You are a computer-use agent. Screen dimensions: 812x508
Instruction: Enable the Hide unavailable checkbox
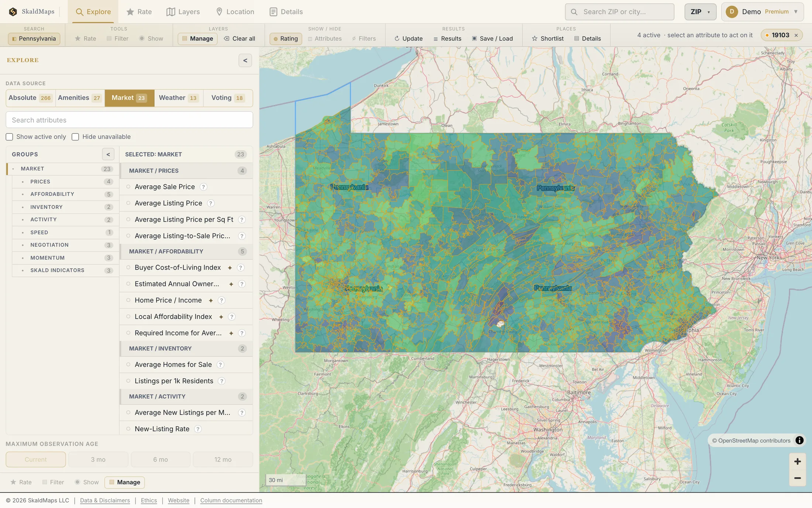tap(75, 137)
